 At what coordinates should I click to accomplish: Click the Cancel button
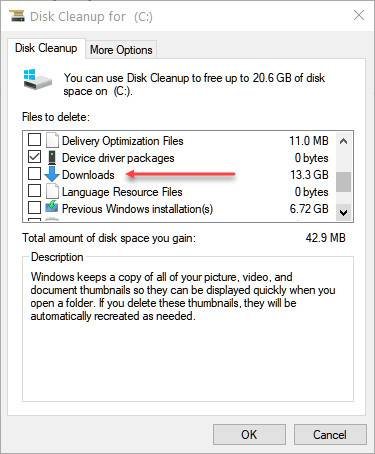pos(330,435)
